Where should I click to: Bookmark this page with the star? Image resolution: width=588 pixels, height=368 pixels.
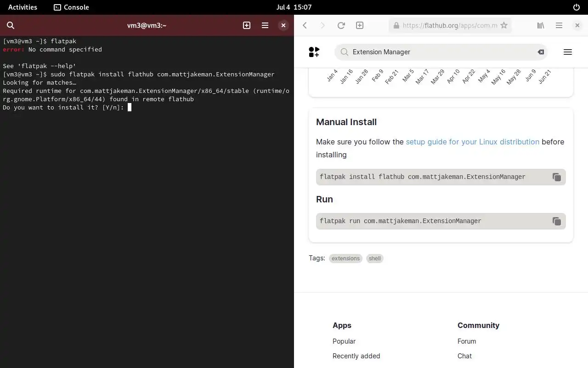504,25
